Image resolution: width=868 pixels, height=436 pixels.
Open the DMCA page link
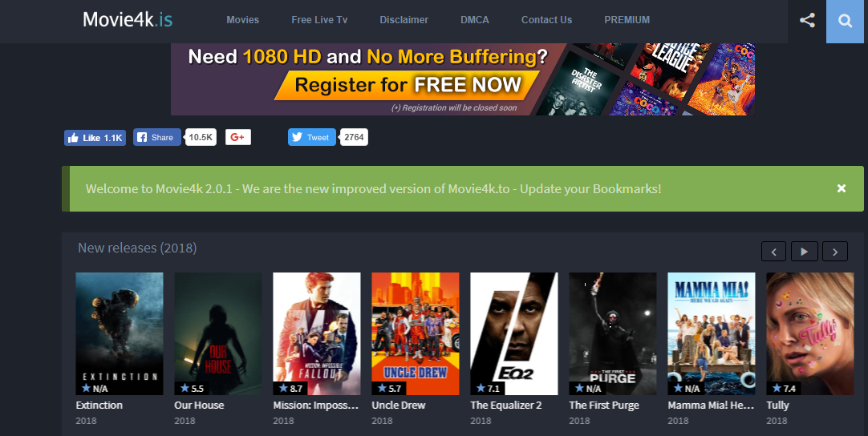click(475, 20)
